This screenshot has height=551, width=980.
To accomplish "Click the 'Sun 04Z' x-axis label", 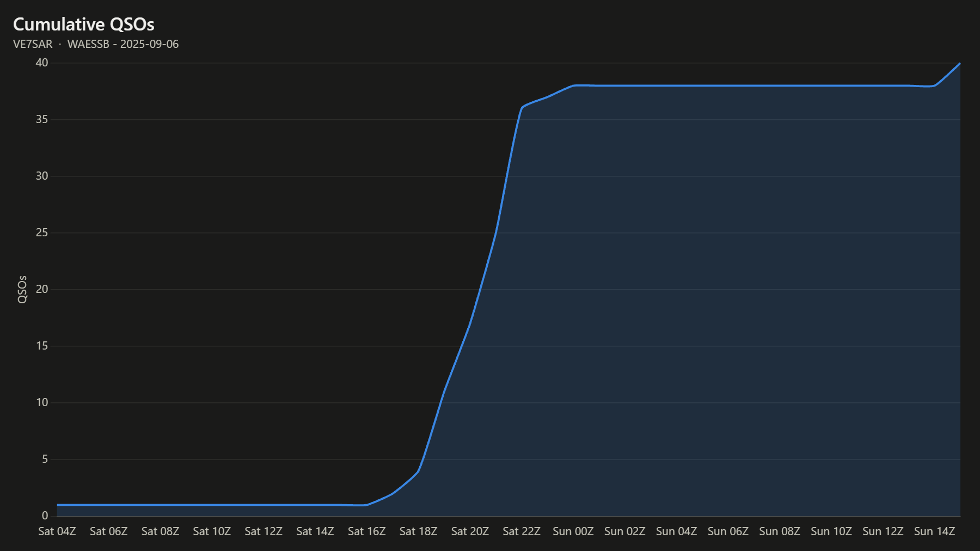I will (676, 531).
